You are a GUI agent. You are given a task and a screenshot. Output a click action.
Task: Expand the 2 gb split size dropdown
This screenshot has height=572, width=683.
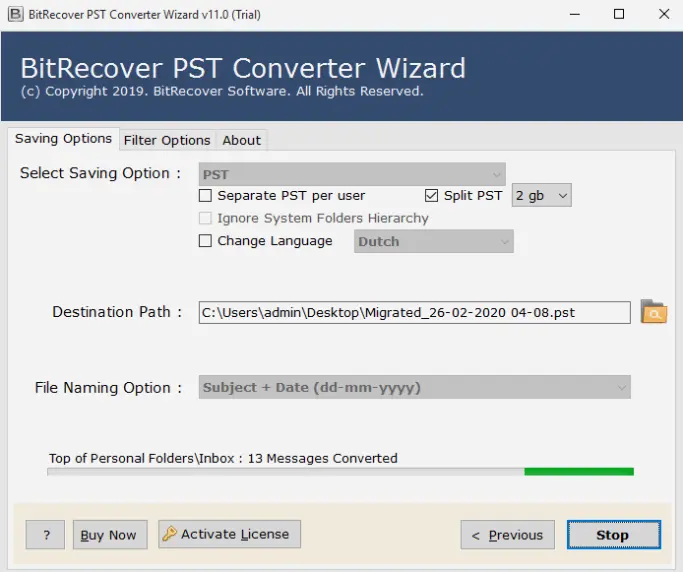[541, 196]
